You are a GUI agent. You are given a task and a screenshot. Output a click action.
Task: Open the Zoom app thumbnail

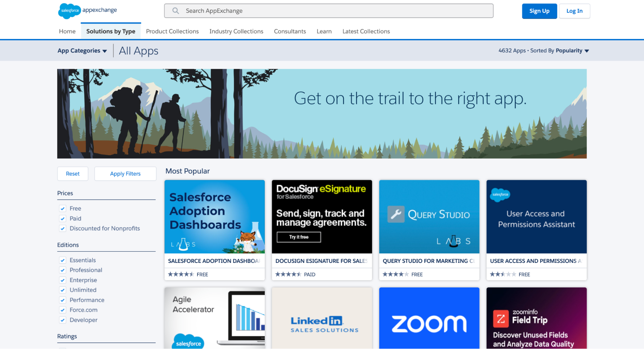click(x=429, y=318)
